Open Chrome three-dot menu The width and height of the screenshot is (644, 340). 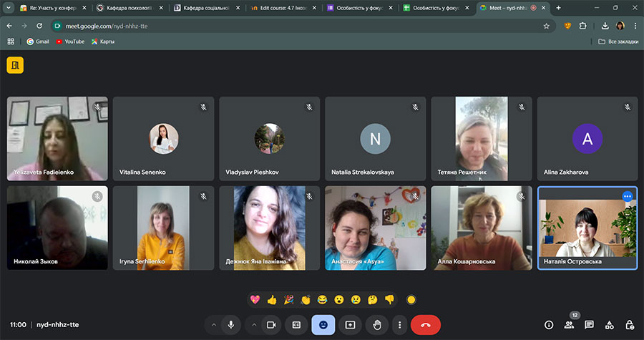[635, 26]
